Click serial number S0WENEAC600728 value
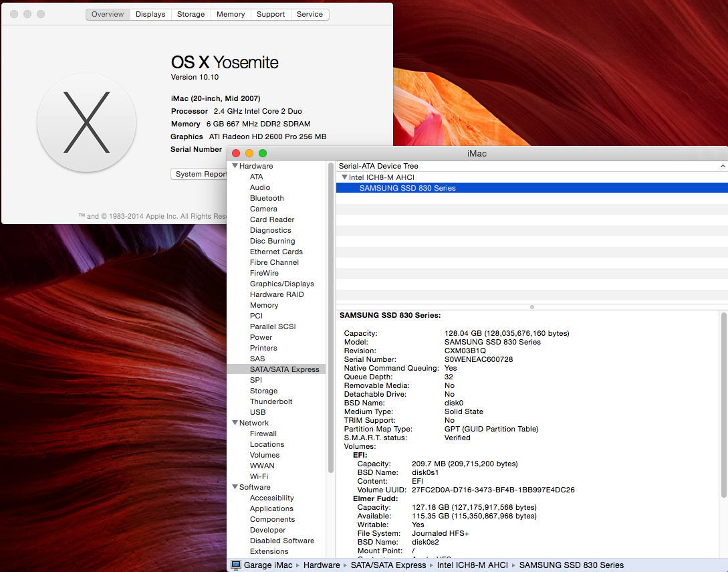 coord(478,359)
